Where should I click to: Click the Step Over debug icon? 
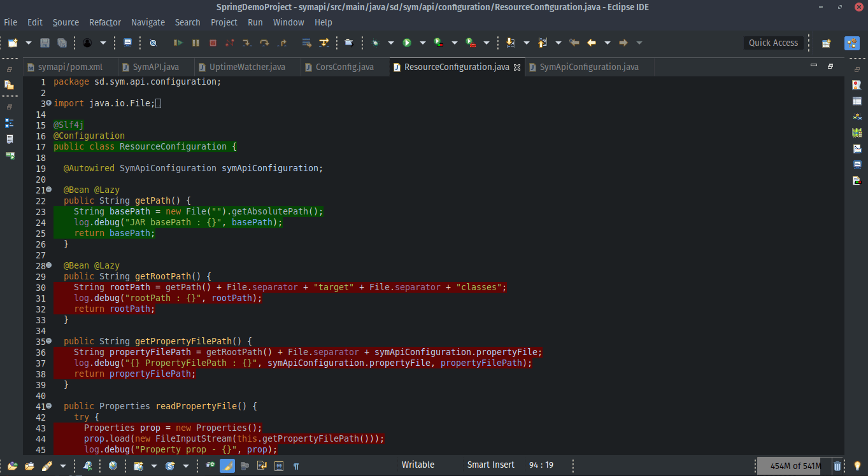coord(264,43)
